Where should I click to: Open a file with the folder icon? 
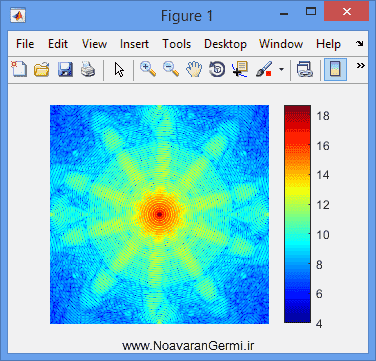coord(42,69)
